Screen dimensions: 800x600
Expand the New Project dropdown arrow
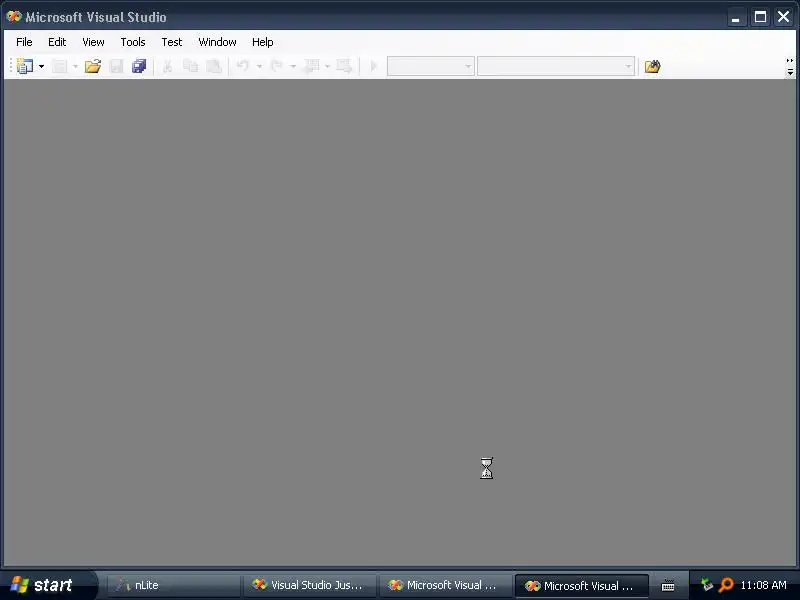[41, 66]
